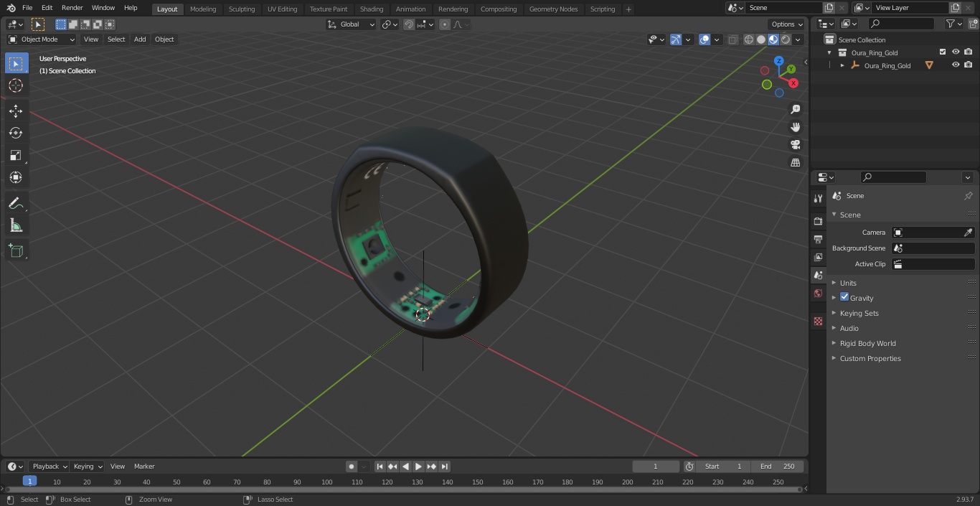
Task: Select the Transform tool
Action: [16, 177]
